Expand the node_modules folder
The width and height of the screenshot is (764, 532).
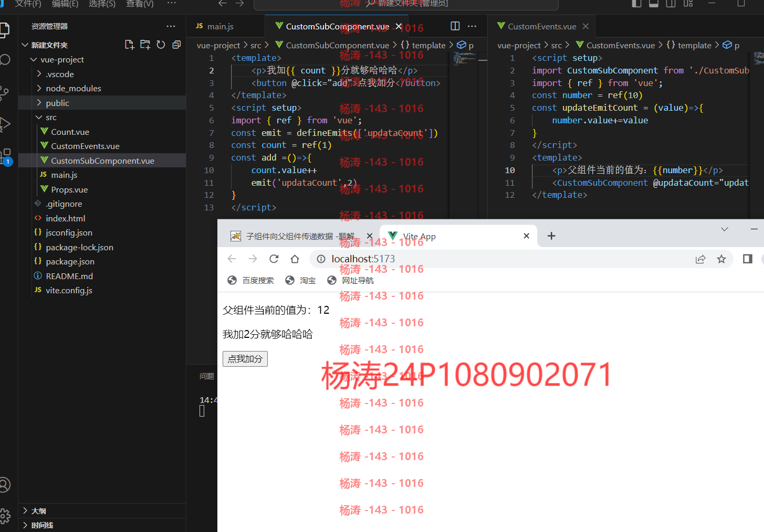[39, 88]
